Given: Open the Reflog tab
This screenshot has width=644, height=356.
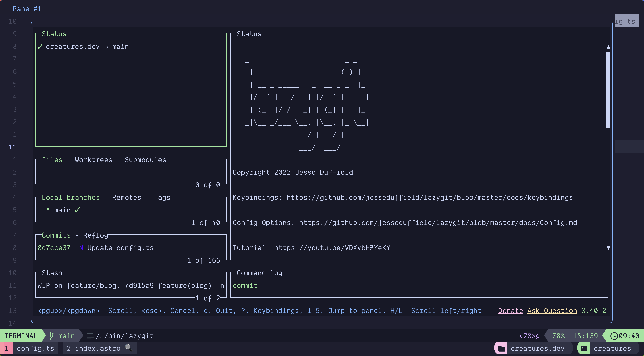Looking at the screenshot, I should (x=96, y=235).
